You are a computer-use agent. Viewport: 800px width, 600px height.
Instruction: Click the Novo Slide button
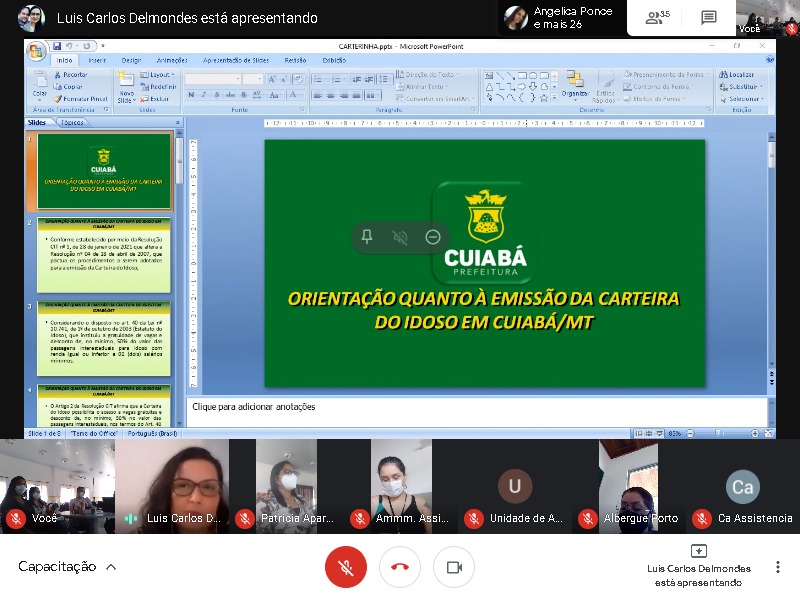[x=126, y=87]
